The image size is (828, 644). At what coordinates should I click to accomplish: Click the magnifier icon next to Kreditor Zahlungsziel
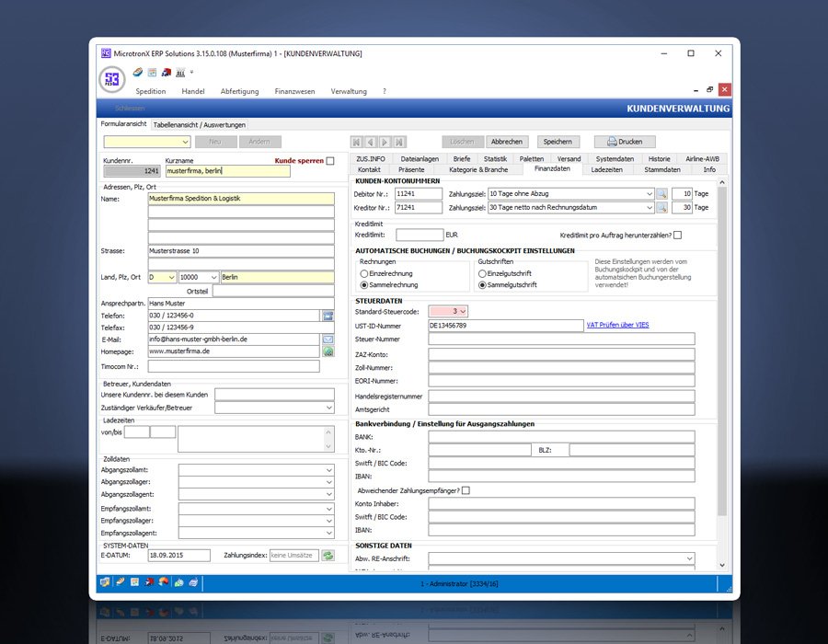tap(661, 208)
